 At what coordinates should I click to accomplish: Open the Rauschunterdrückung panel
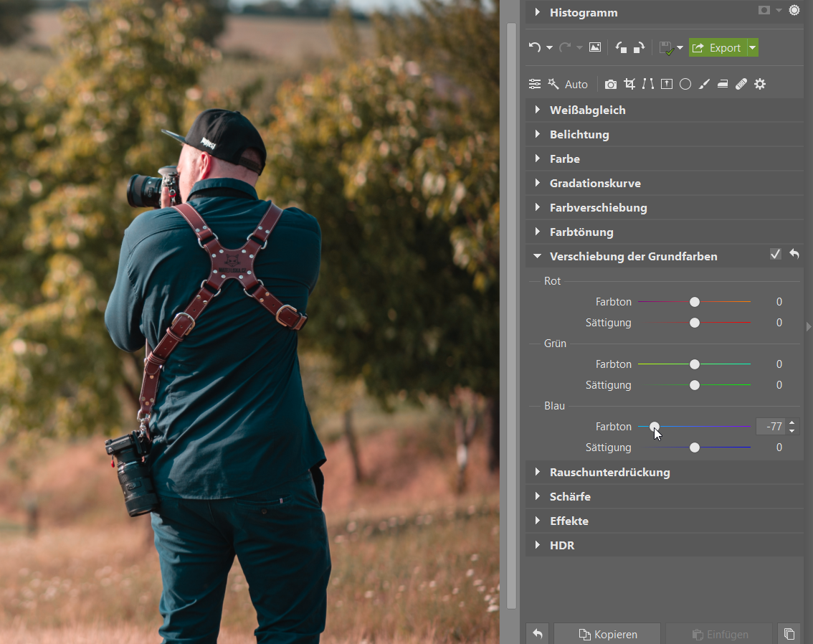pyautogui.click(x=609, y=472)
